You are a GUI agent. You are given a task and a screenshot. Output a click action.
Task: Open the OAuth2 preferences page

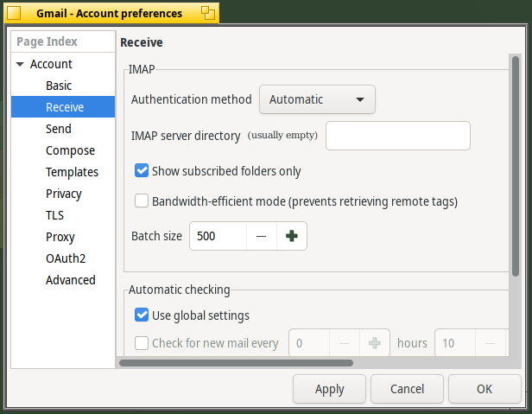click(66, 258)
